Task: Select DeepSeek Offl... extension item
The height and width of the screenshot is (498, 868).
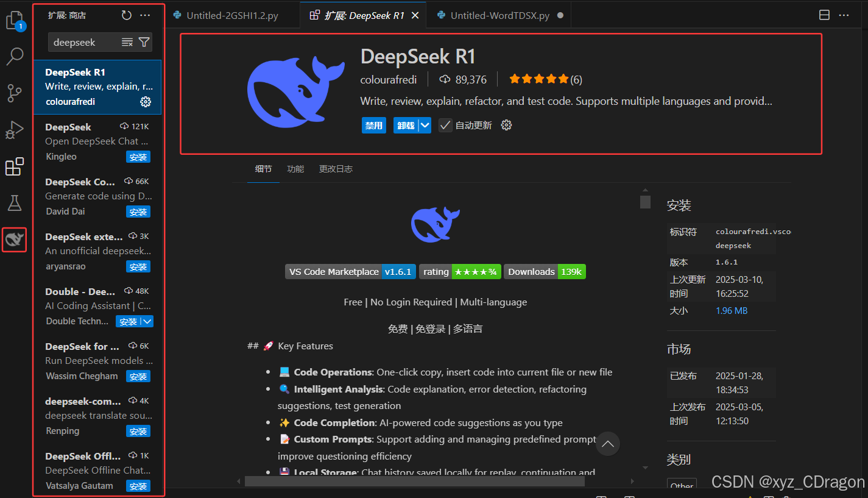Action: tap(97, 471)
